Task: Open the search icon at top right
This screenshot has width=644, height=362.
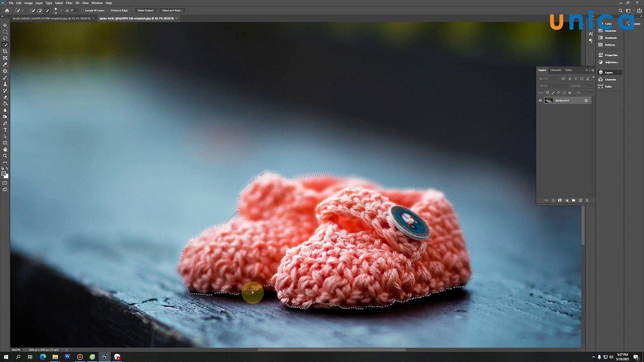Action: (621, 10)
